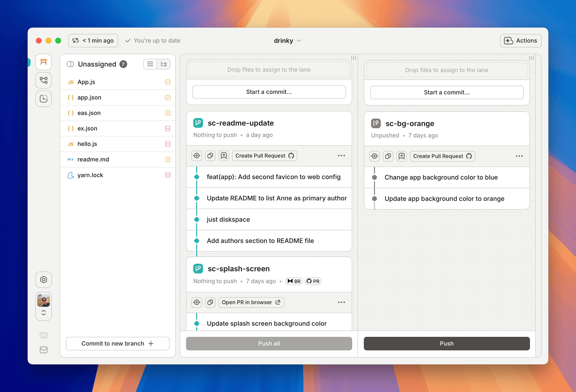The height and width of the screenshot is (392, 576).
Task: Switch Unassigned files to tree view
Action: pyautogui.click(x=163, y=64)
